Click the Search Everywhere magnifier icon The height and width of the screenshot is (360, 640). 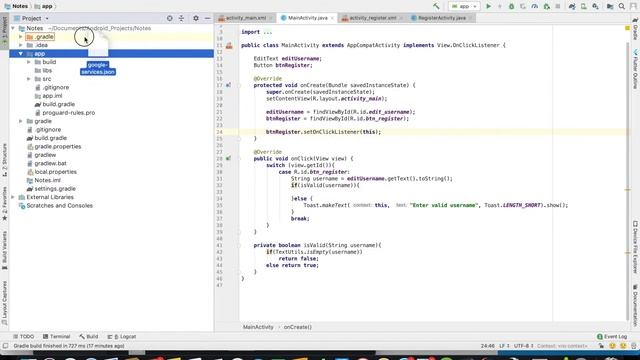622,6
